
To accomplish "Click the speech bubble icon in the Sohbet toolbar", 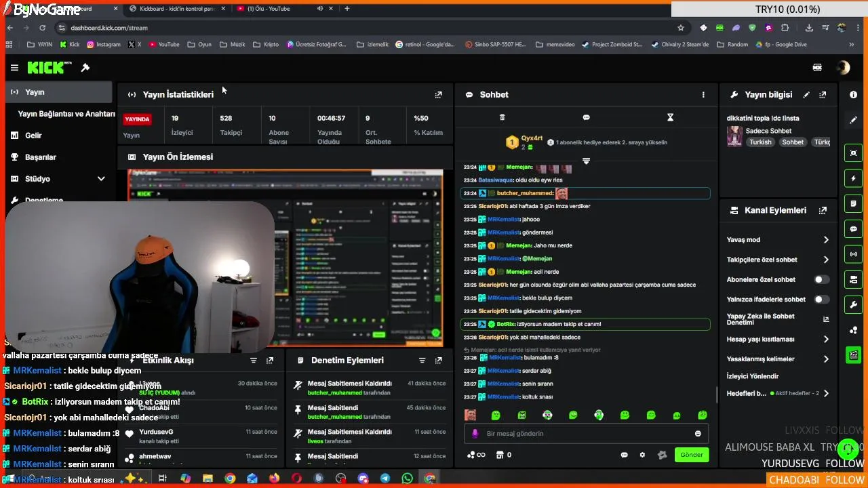I will click(586, 117).
